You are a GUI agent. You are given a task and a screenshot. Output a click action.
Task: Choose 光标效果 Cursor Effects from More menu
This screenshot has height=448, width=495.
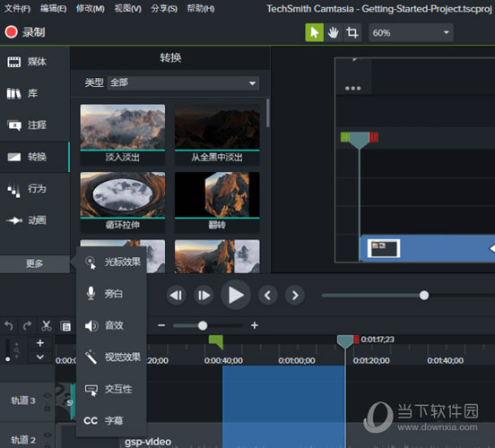(111, 263)
